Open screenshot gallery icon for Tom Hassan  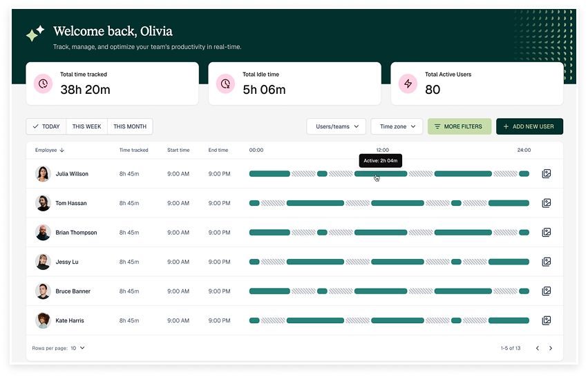(546, 203)
